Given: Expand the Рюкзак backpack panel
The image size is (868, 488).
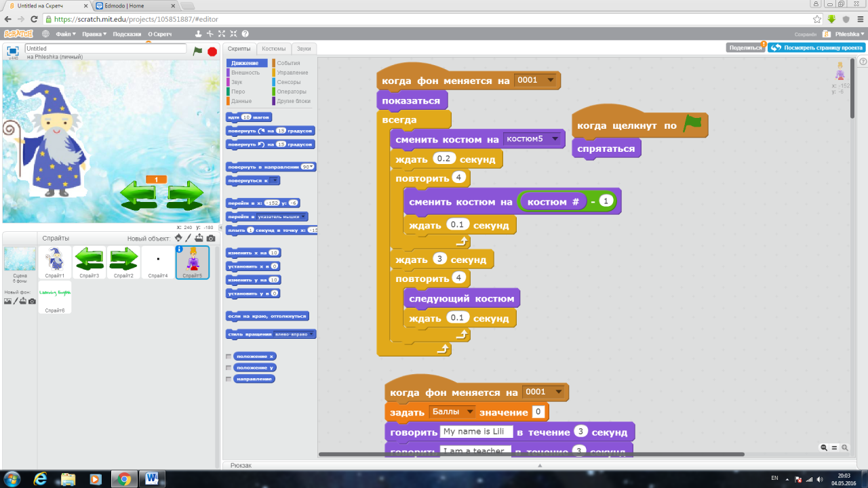Looking at the screenshot, I should [x=540, y=466].
